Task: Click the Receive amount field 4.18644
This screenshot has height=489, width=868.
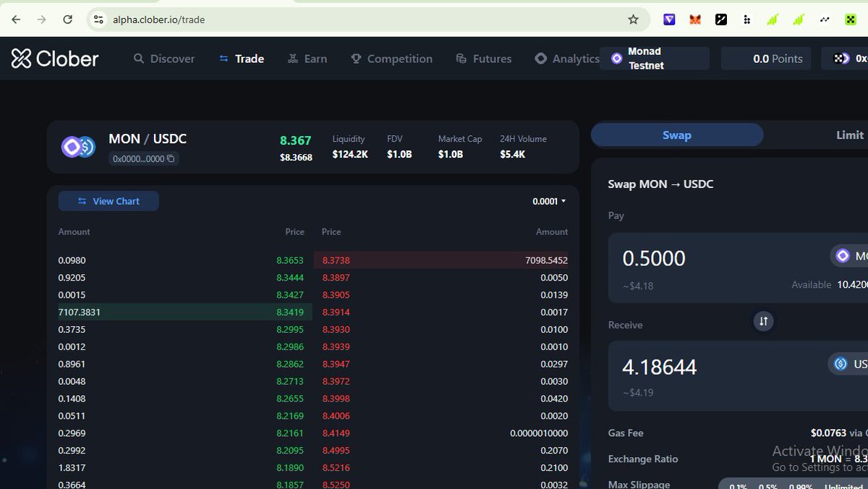Action: [x=660, y=367]
